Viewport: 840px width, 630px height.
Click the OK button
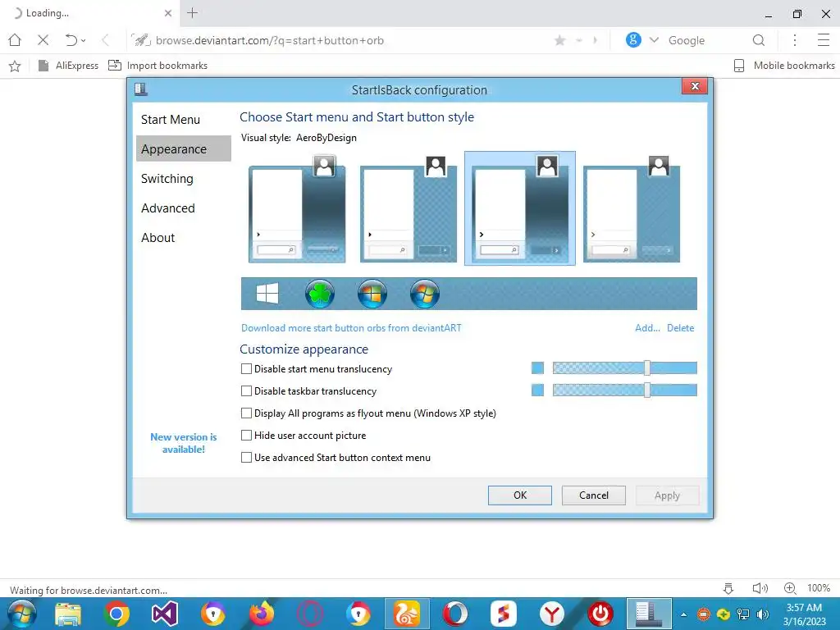pyautogui.click(x=519, y=495)
